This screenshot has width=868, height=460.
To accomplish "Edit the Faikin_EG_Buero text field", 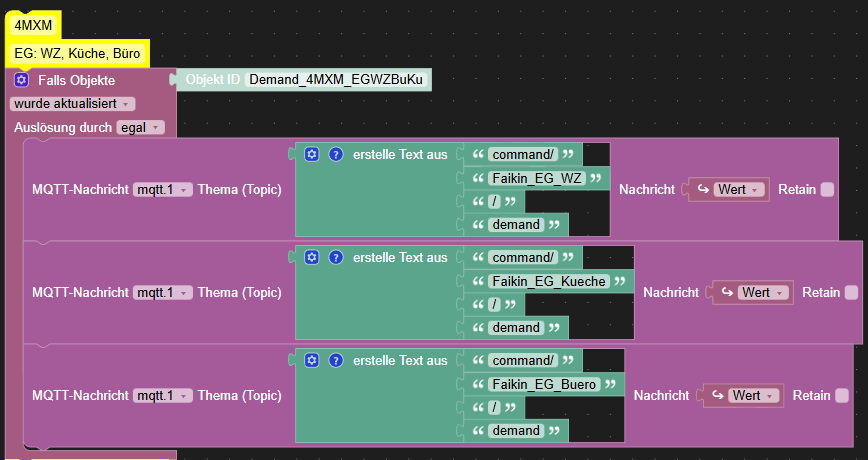I will click(544, 385).
